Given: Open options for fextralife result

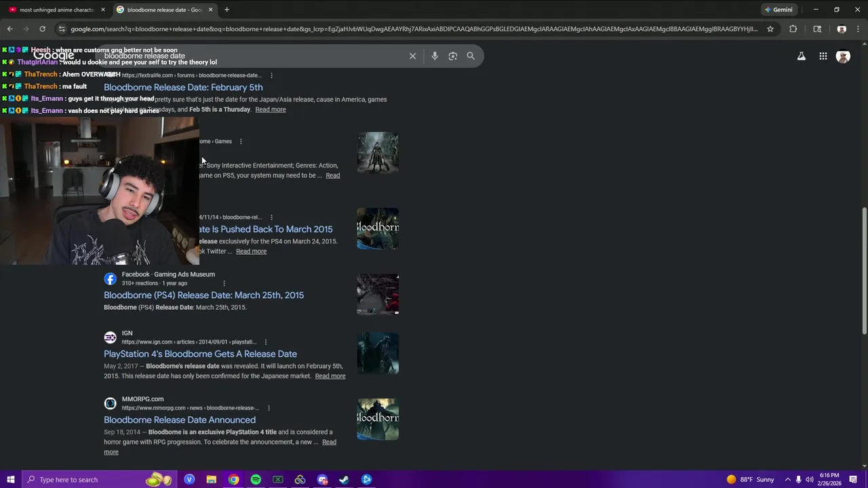Looking at the screenshot, I should (x=272, y=75).
